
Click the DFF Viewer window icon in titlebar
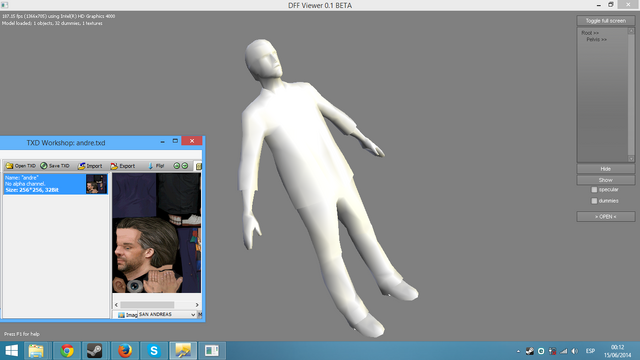[4, 5]
